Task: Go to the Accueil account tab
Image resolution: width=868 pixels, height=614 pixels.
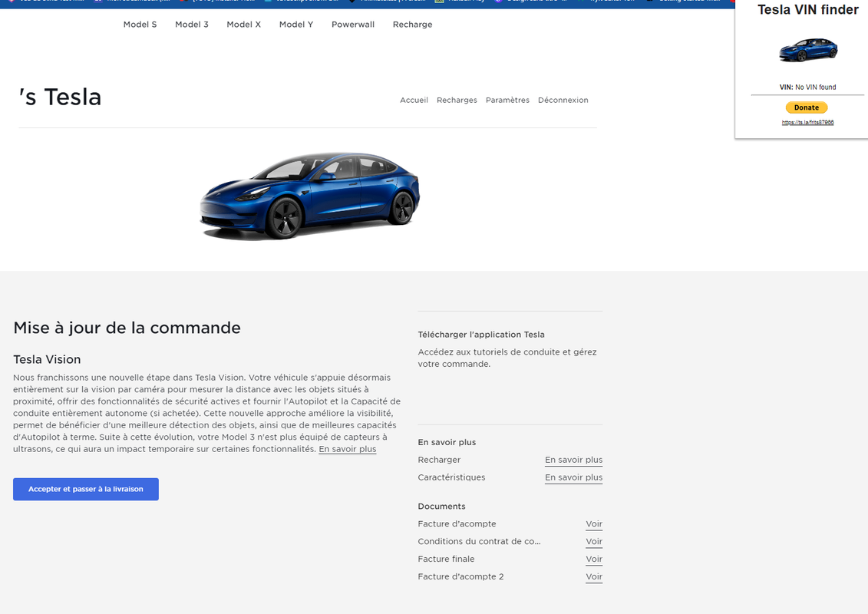Action: click(414, 101)
